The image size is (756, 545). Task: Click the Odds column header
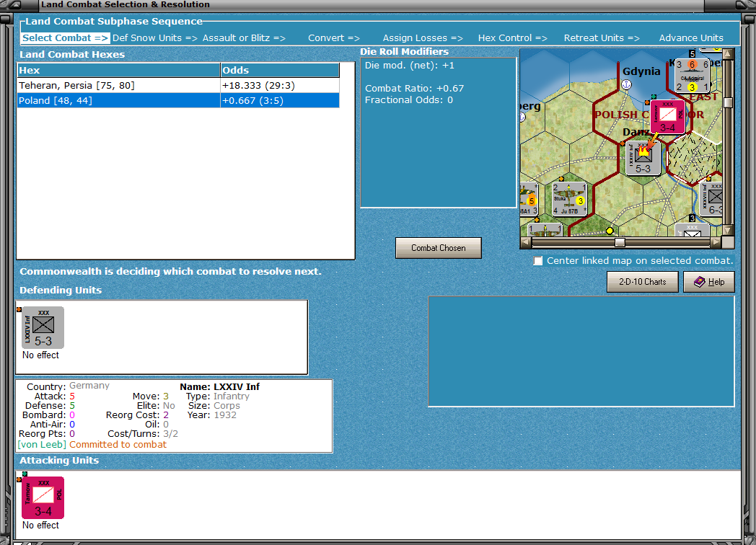[280, 71]
